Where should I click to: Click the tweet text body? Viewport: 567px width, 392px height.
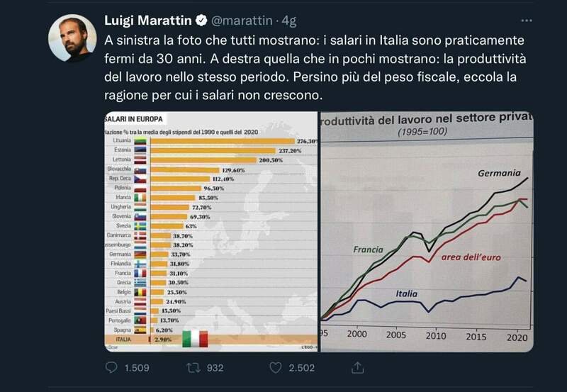point(305,67)
